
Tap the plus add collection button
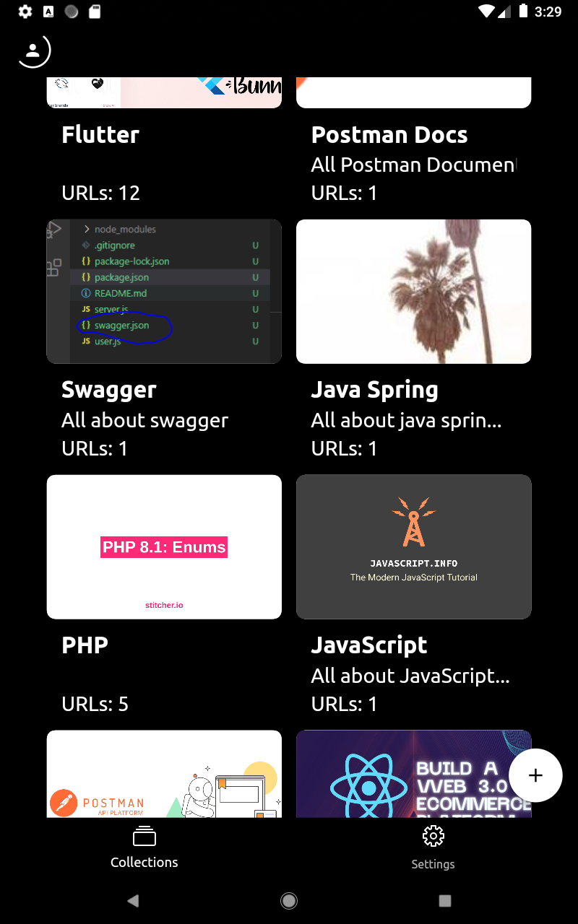click(x=535, y=775)
